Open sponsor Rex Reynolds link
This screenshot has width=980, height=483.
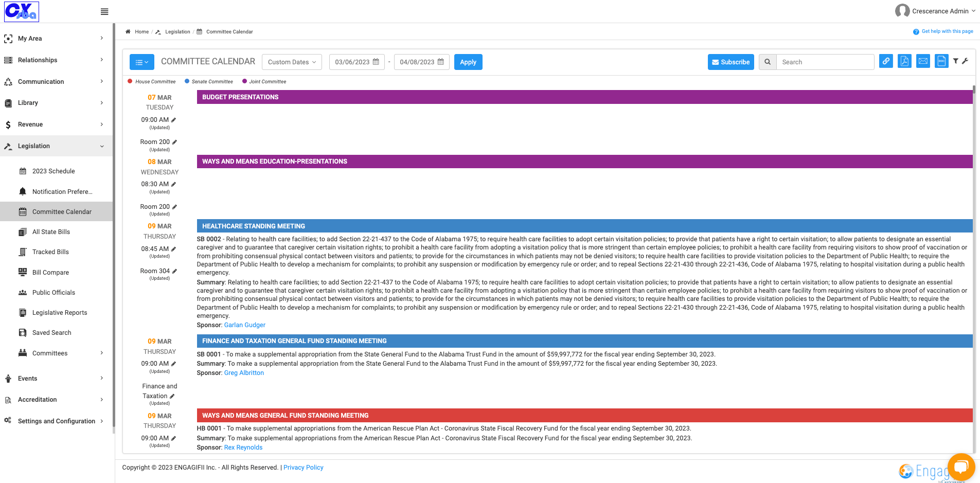243,448
